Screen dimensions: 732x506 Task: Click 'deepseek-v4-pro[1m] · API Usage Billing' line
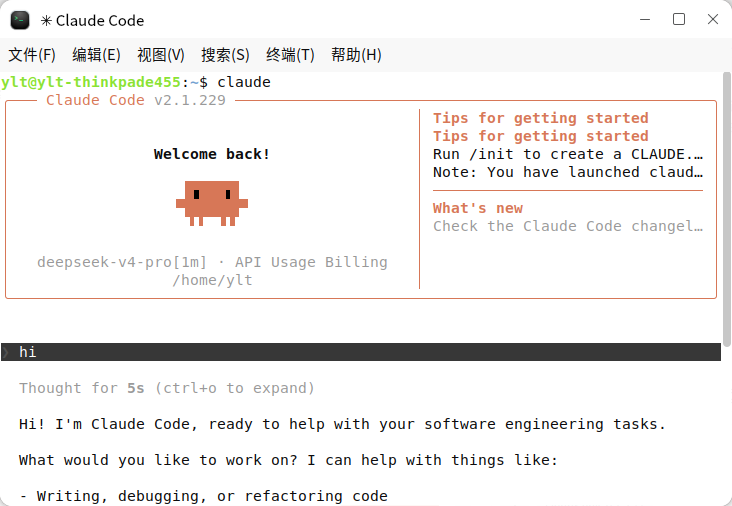[212, 262]
